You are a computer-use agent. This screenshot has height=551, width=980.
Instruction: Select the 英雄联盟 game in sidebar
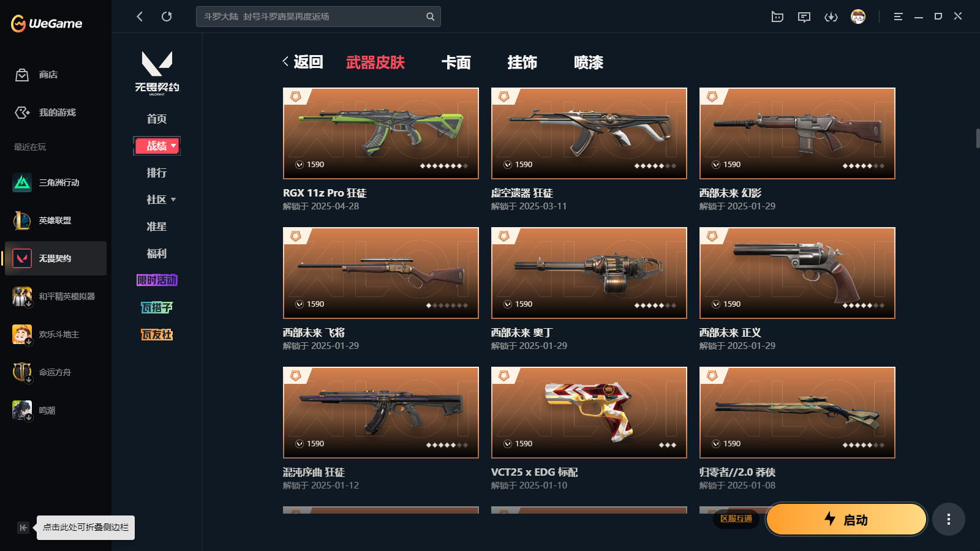coord(55,220)
